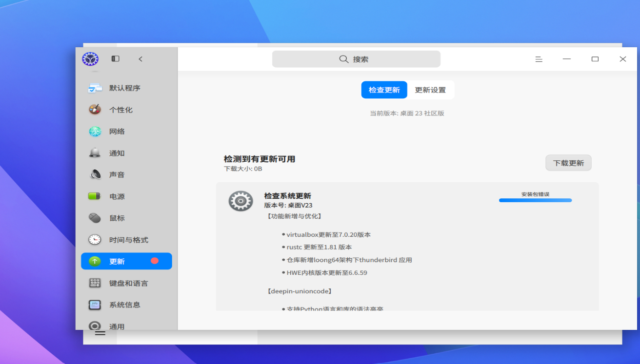
Task: Select the 鼠标 sidebar entry
Action: coord(126,218)
